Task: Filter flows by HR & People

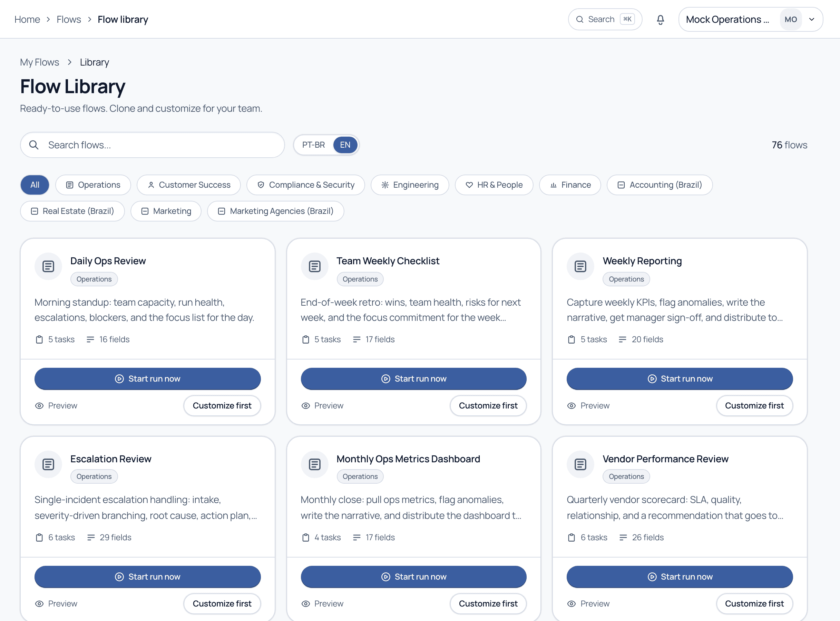Action: pos(494,185)
